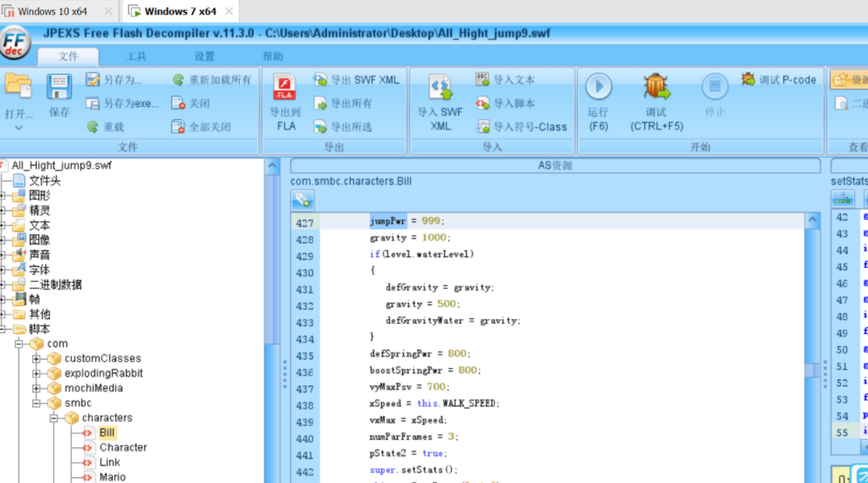Click the gravity = 1000 code line

(x=410, y=237)
